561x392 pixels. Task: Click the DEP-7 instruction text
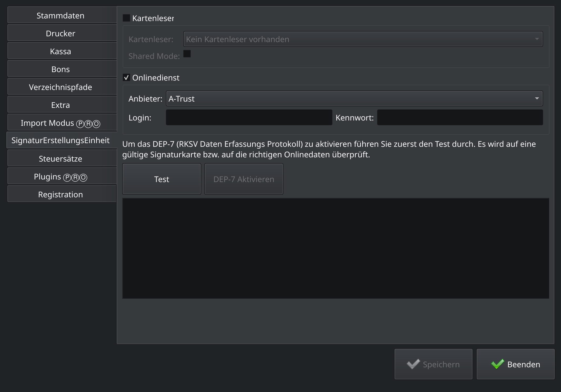coord(329,149)
